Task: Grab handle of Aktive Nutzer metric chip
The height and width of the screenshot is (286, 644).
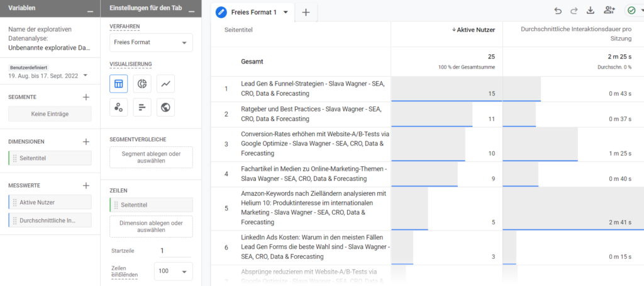Action: [x=15, y=202]
